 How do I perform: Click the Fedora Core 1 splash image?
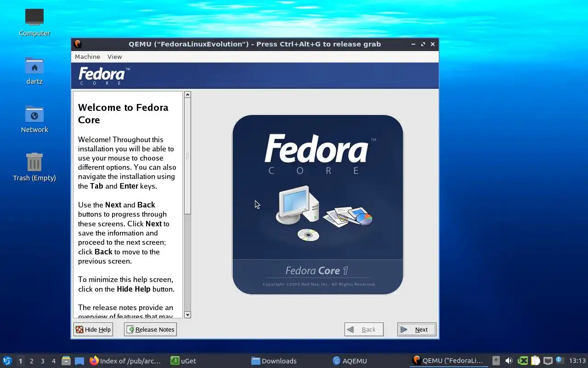(317, 205)
